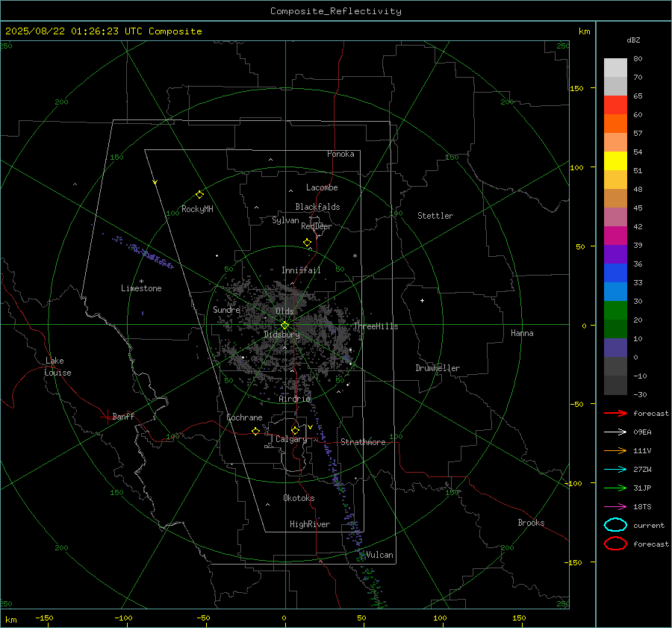Select the yellow diamond marker above Calgary label
Image resolution: width=672 pixels, height=628 pixels.
point(295,430)
